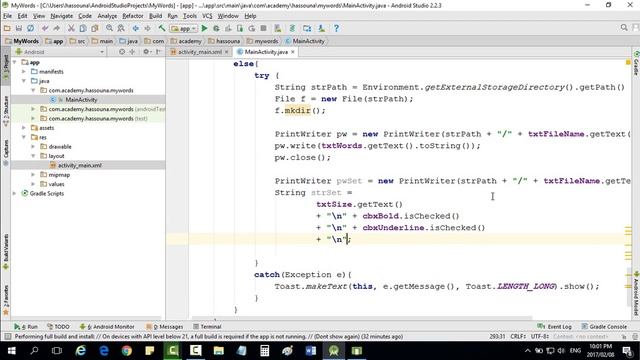The image size is (640, 360).
Task: Open the TODO tool window button
Action: [x=58, y=327]
